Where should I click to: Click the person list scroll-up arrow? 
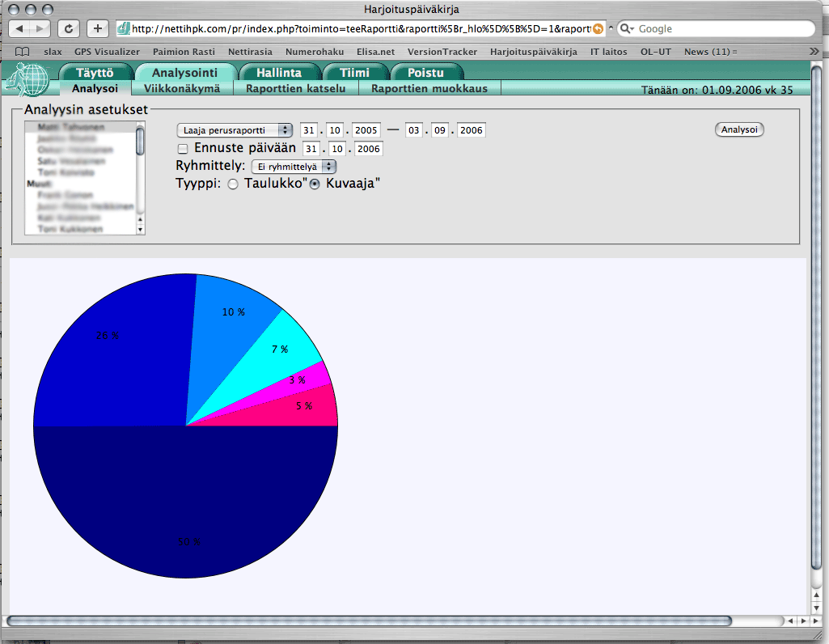click(140, 219)
